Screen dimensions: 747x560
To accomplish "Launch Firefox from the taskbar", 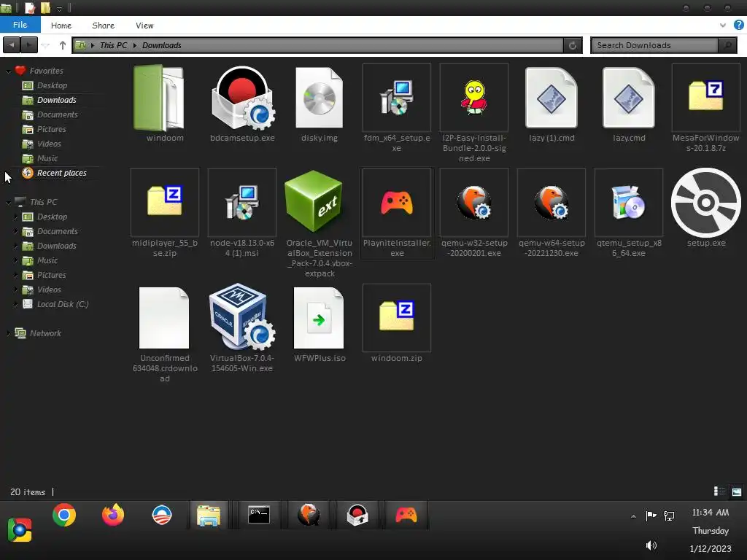I will 113,515.
